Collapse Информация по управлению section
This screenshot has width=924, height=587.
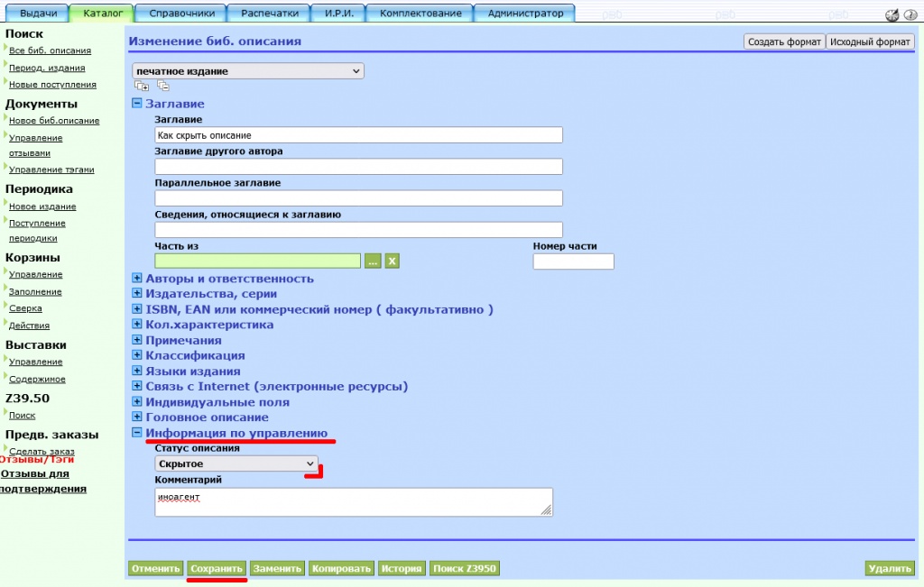point(137,433)
